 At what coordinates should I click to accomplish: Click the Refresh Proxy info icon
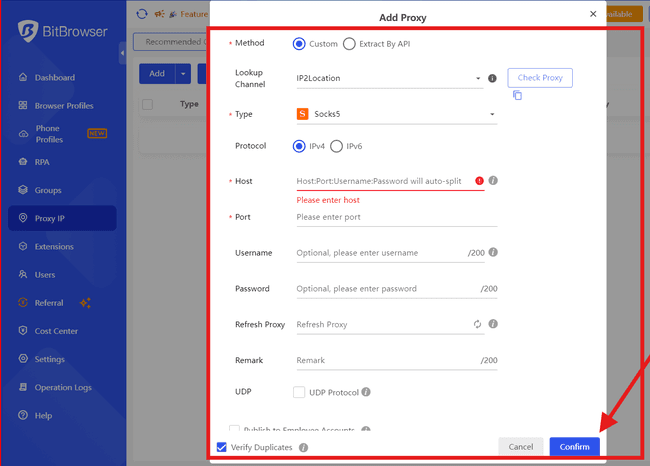493,324
